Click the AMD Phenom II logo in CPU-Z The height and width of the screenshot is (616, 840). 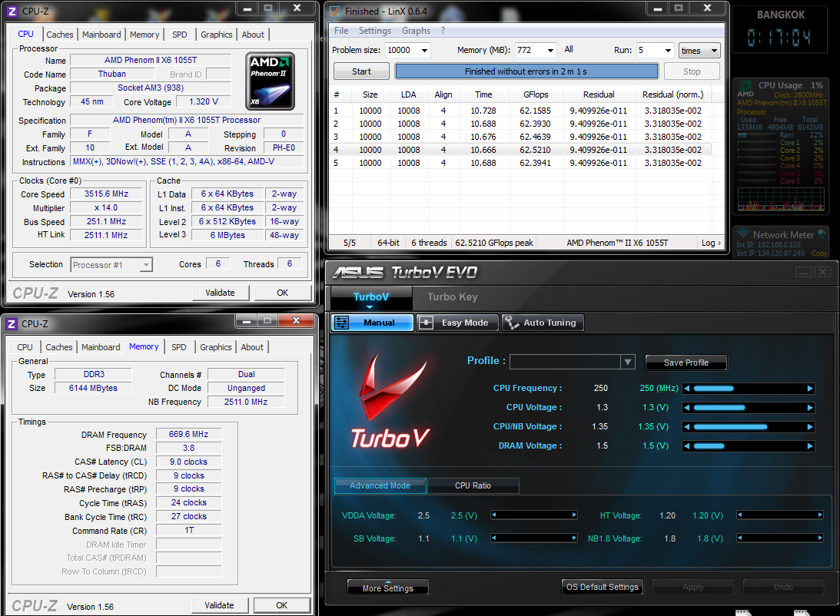point(270,81)
